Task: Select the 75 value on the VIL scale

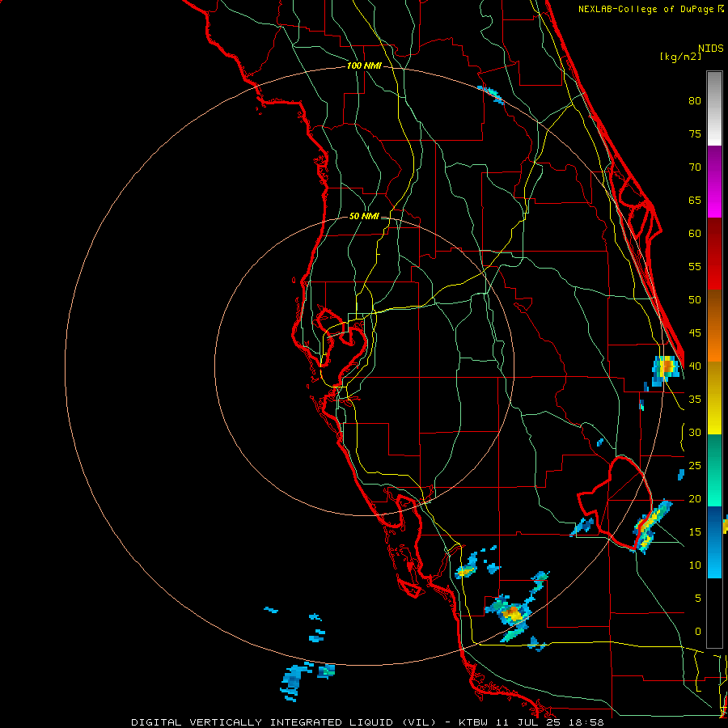Action: [x=695, y=134]
